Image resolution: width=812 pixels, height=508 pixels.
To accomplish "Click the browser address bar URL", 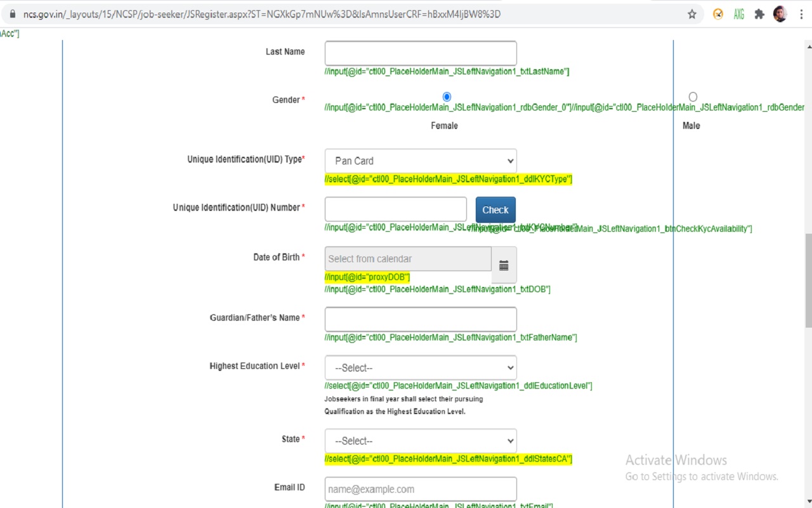I will [x=262, y=14].
